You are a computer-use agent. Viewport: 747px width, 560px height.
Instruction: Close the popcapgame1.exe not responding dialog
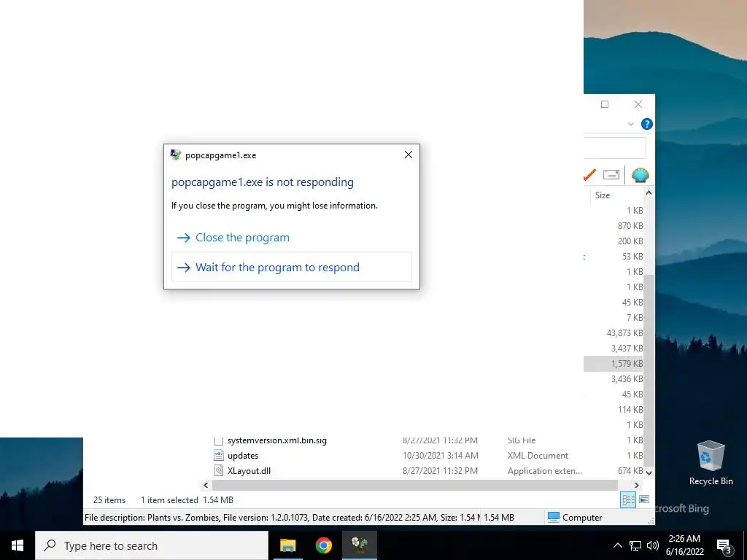[409, 155]
